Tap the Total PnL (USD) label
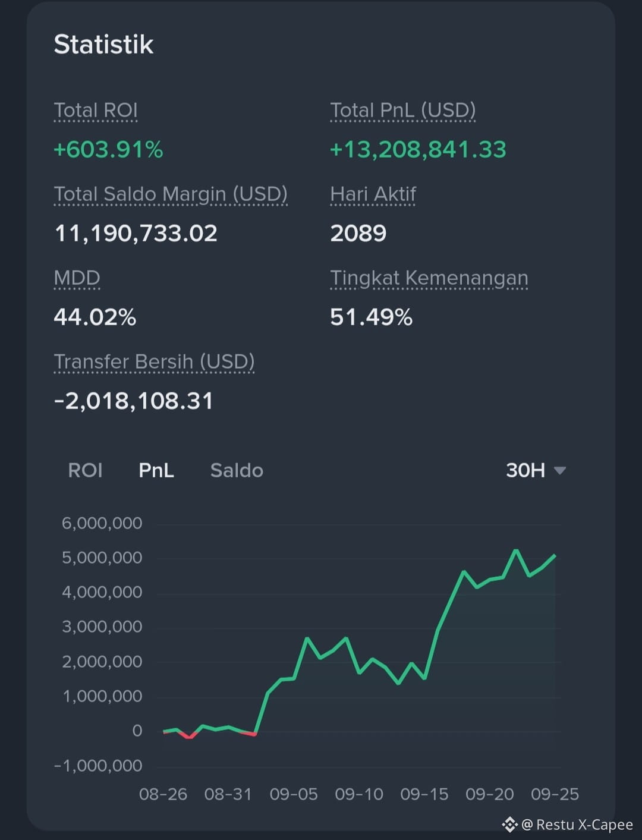 (403, 111)
